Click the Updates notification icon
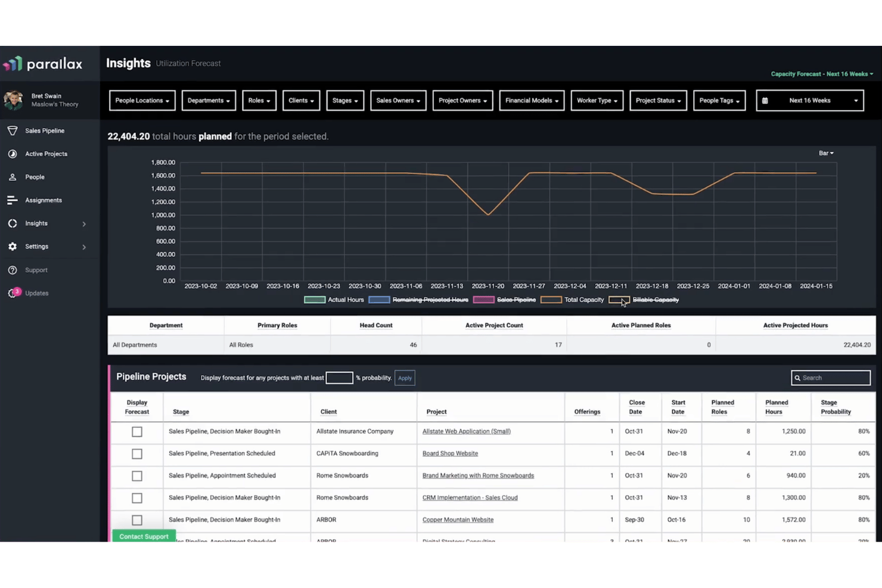 13,293
